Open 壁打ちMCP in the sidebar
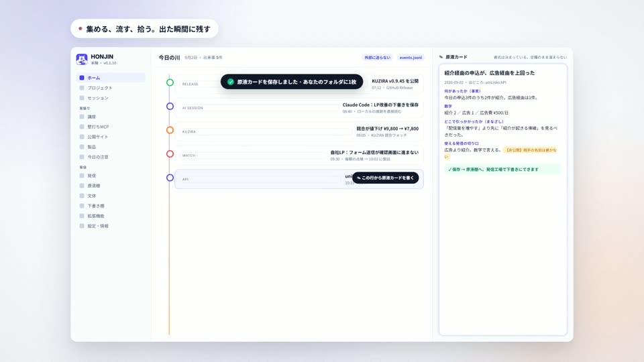The image size is (644, 362). (111, 127)
